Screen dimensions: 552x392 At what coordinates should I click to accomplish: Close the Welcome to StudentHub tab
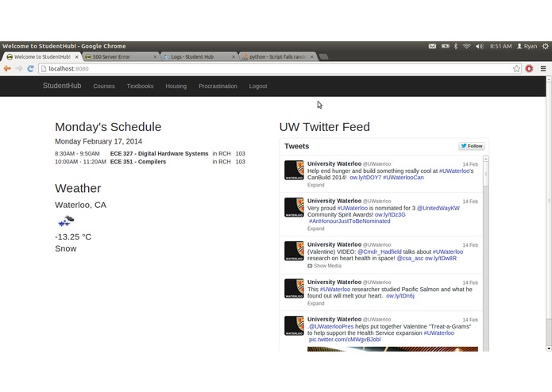[77, 56]
